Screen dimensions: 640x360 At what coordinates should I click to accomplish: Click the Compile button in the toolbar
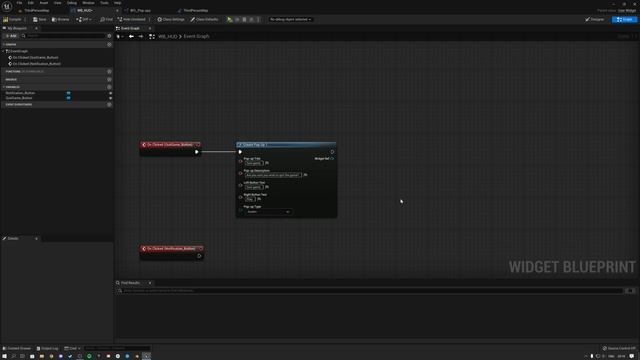click(x=12, y=19)
